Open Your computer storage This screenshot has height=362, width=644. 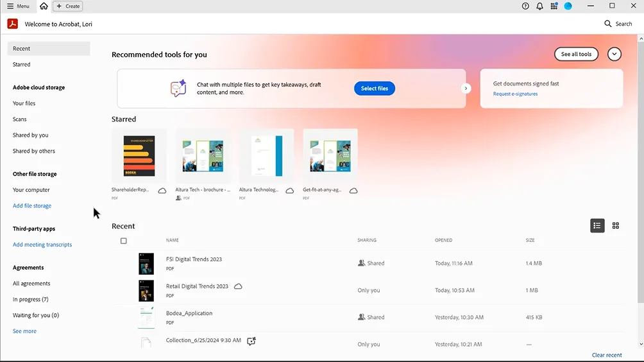(x=31, y=190)
